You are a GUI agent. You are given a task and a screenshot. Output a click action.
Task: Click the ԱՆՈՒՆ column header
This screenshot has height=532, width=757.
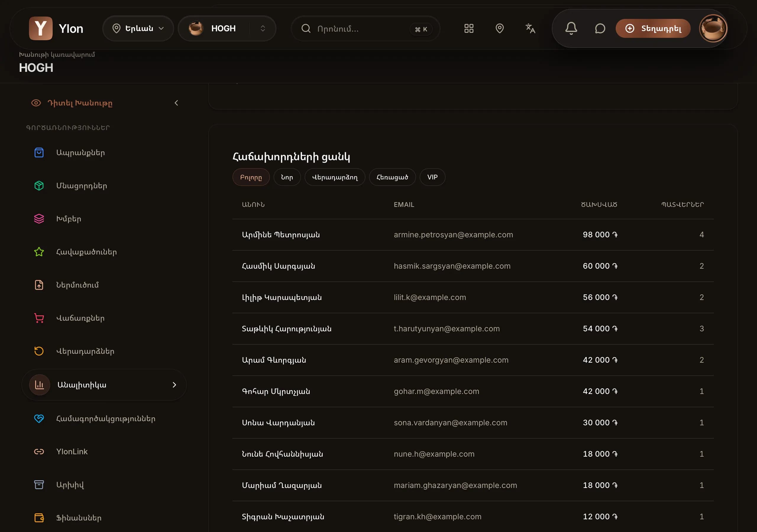point(253,204)
